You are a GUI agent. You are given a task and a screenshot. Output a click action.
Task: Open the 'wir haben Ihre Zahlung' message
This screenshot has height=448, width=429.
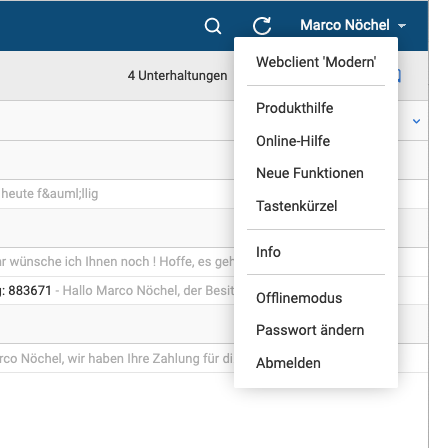(x=117, y=359)
